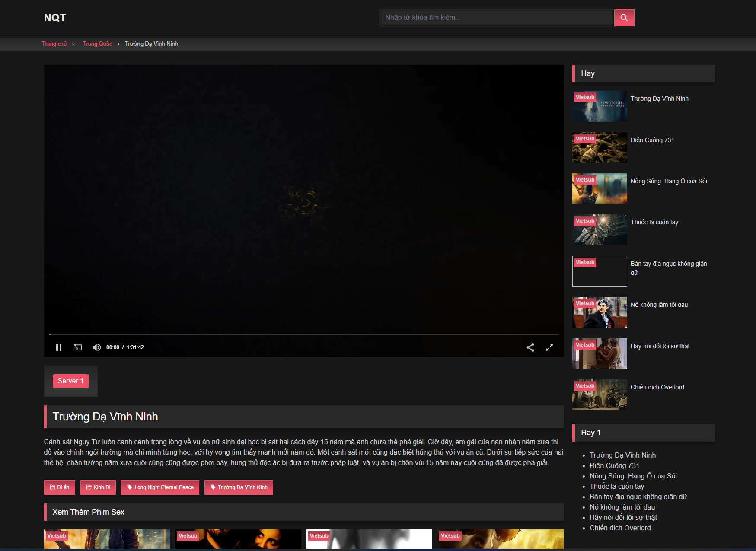Open Trung Quốc breadcrumb category
This screenshot has width=756, height=551.
click(x=97, y=44)
